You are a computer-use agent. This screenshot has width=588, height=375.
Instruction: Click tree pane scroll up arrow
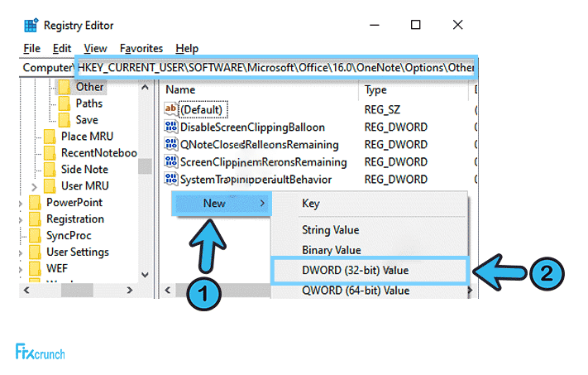(x=145, y=87)
